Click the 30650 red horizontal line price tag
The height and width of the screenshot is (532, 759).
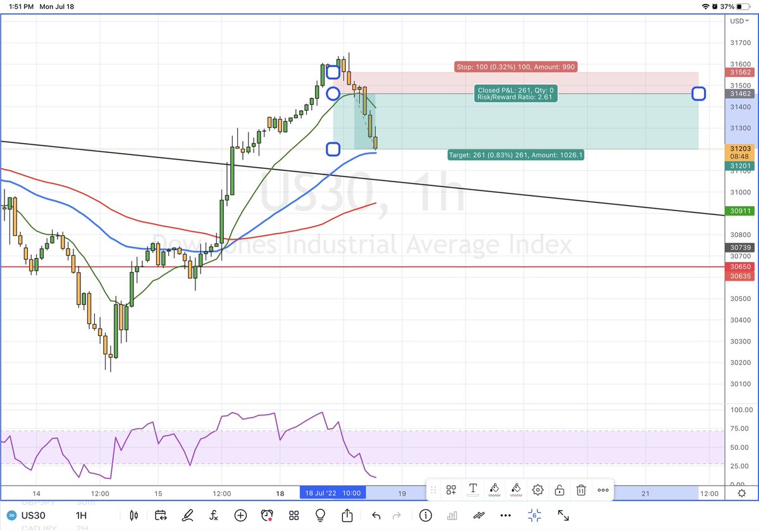(x=739, y=267)
